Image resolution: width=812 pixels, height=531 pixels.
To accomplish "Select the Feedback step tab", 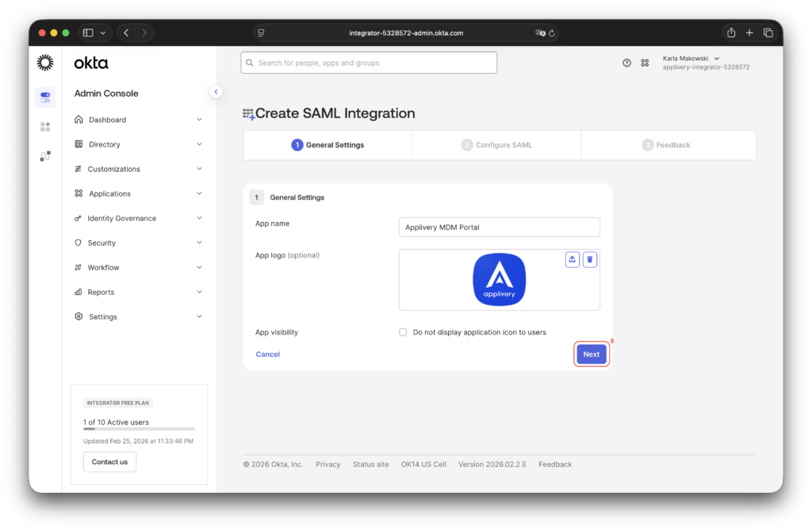I will coord(666,145).
